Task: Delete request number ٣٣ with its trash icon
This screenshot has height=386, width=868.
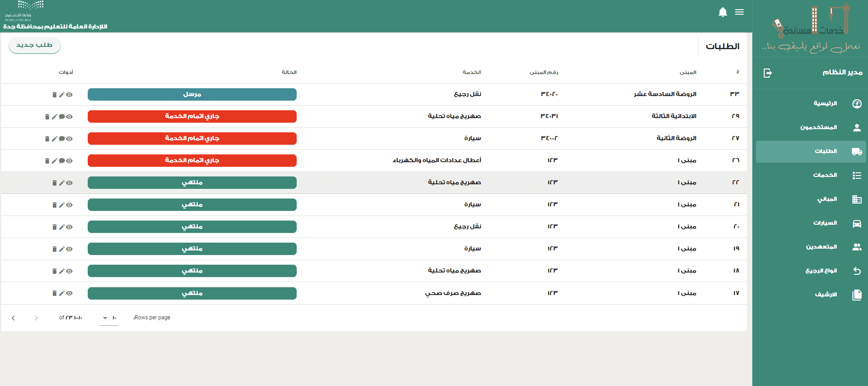Action: [x=54, y=95]
